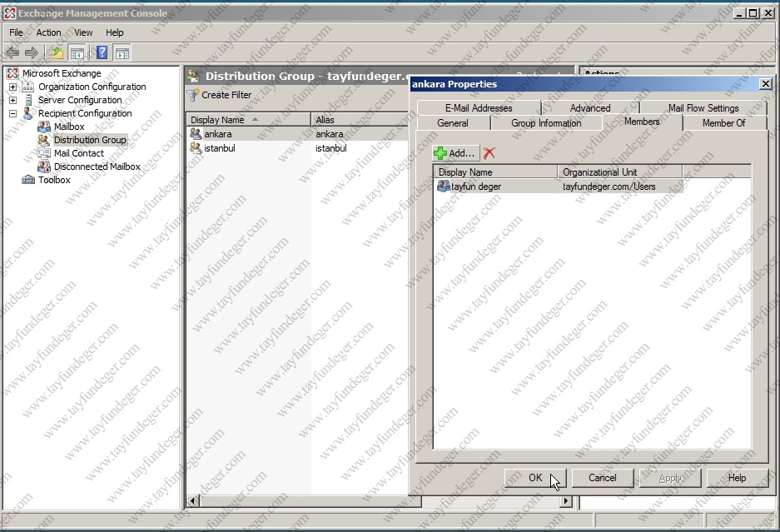Switch to Group Information tab
The width and height of the screenshot is (780, 532).
point(546,123)
